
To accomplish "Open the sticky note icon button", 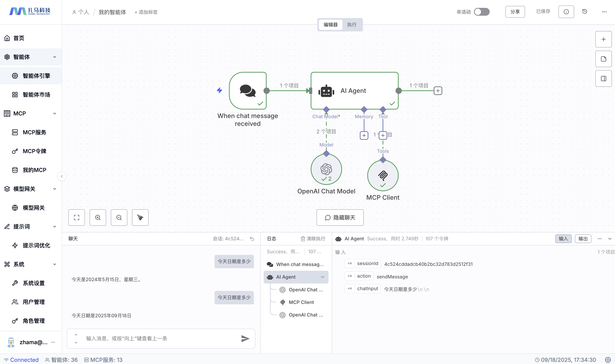I will 603,59.
